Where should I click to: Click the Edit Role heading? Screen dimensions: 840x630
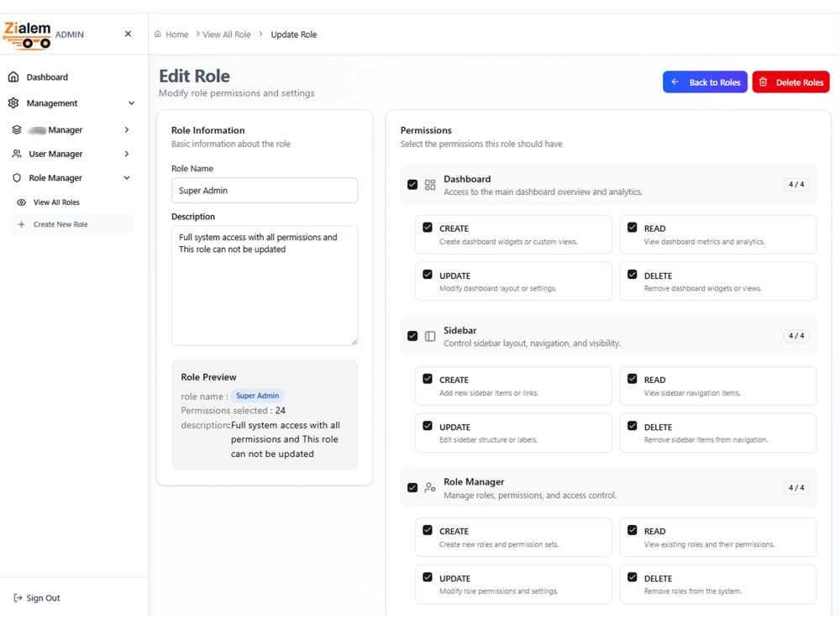click(195, 76)
